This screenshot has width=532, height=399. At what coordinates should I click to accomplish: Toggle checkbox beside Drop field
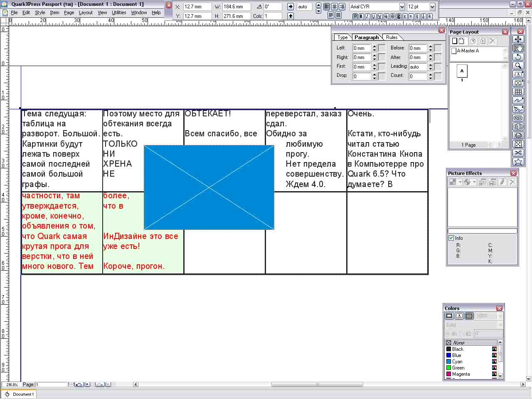[x=382, y=76]
